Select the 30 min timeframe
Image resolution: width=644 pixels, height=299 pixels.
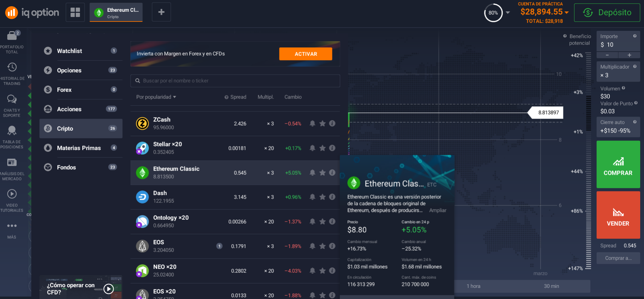pos(551,286)
